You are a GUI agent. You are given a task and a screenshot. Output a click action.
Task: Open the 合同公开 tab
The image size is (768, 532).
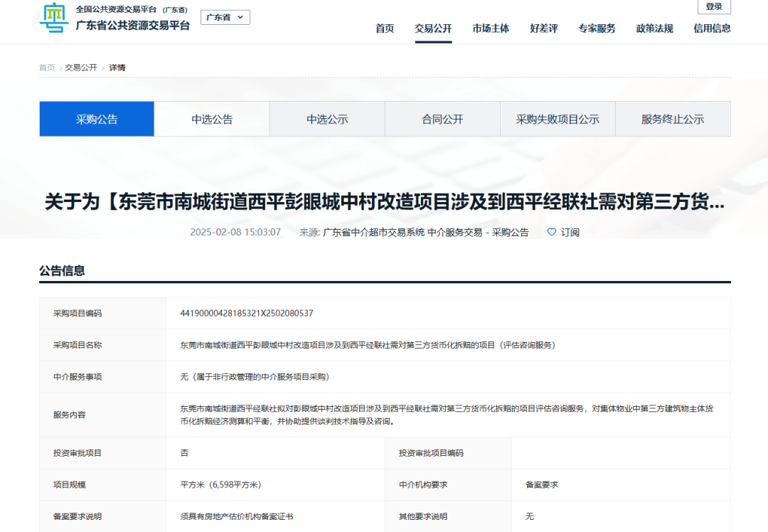pyautogui.click(x=442, y=119)
